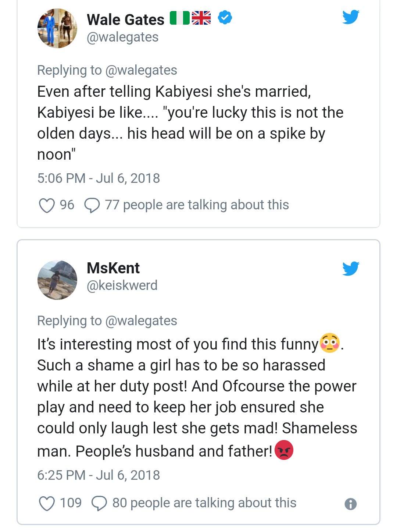Click the Twitter bird icon on MsKent tweet

pyautogui.click(x=351, y=269)
